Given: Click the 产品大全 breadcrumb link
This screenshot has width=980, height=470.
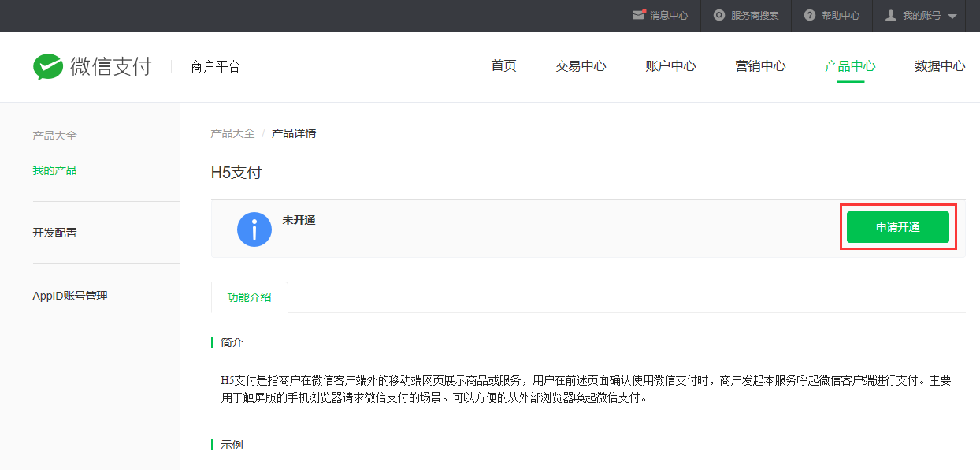Looking at the screenshot, I should [232, 133].
